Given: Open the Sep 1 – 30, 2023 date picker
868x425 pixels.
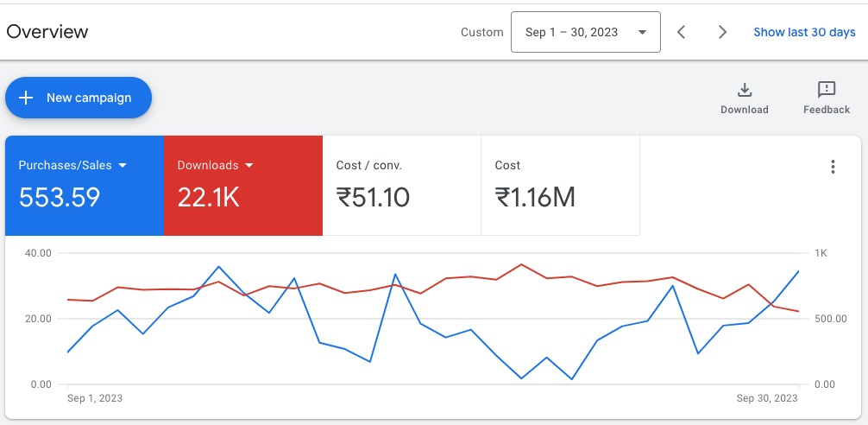Looking at the screenshot, I should (585, 32).
